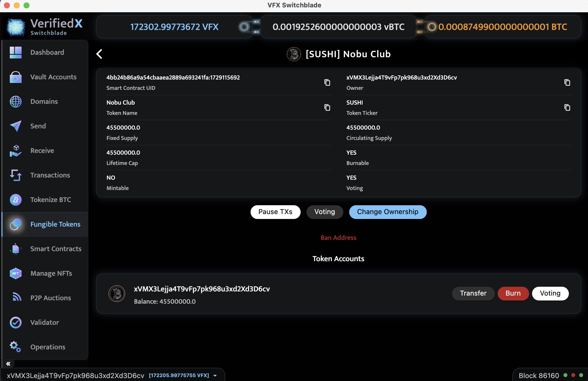The image size is (588, 381).
Task: Click the Block 86160 status text
Action: (x=539, y=376)
